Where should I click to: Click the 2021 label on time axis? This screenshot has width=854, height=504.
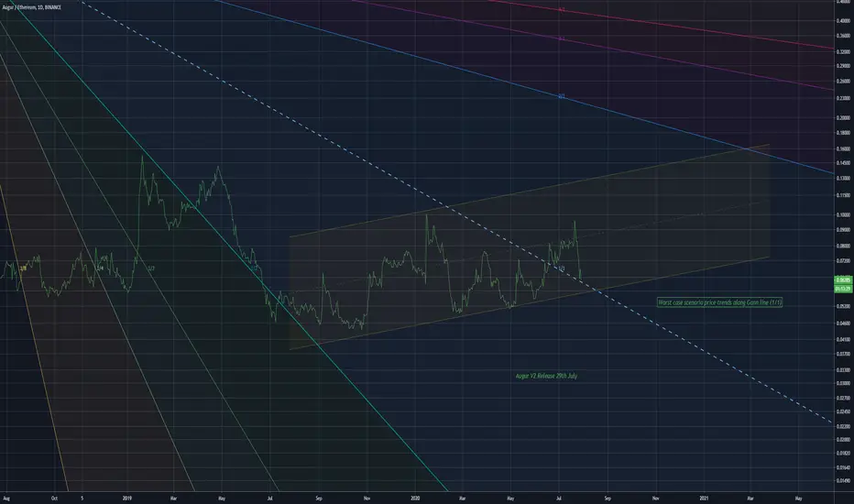(705, 498)
